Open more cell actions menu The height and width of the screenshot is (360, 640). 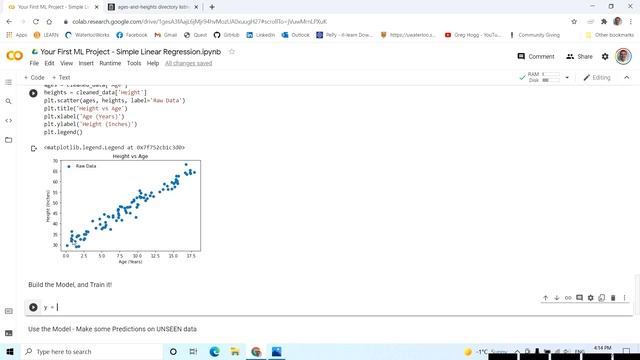tap(624, 298)
